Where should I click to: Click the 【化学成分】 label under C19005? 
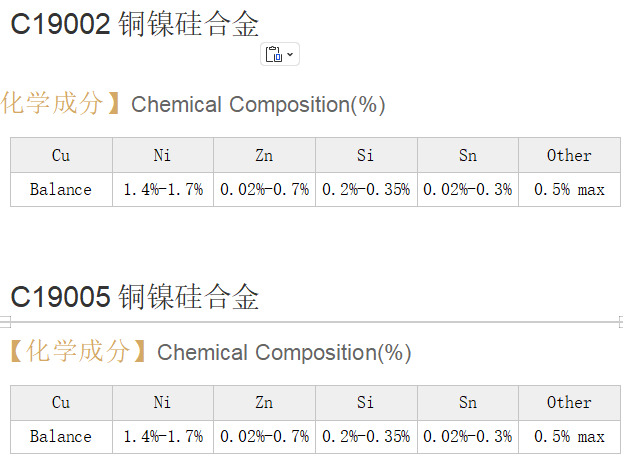[x=78, y=351]
